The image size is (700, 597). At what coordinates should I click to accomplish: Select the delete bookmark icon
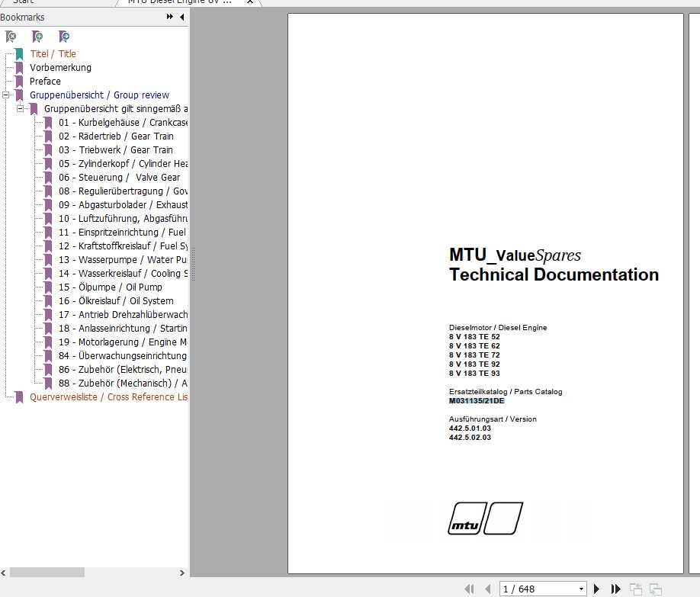[11, 36]
